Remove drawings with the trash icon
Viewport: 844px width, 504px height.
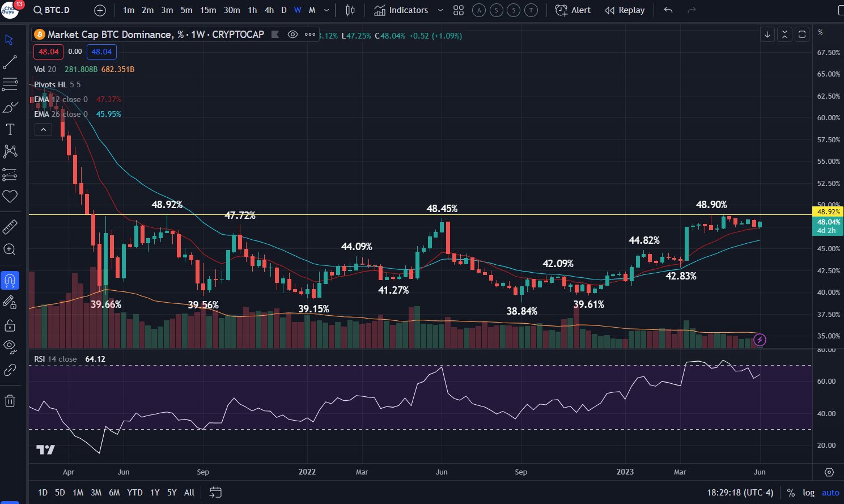pyautogui.click(x=10, y=401)
